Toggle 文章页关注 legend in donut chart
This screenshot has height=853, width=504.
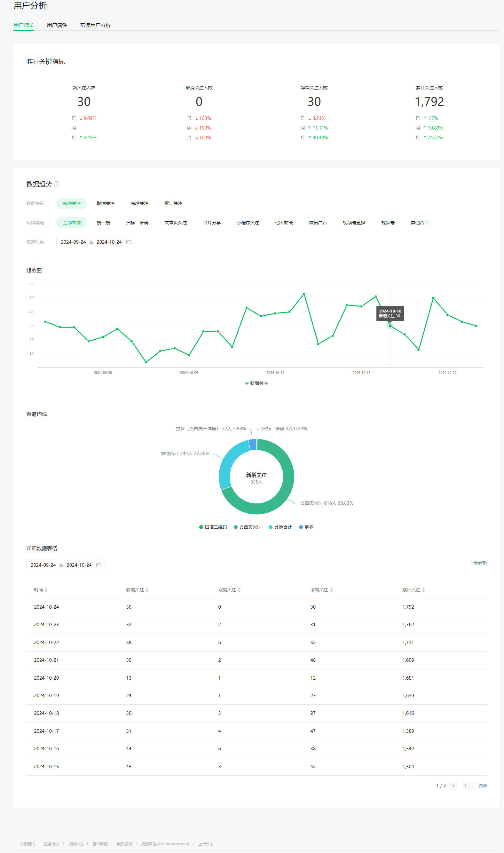(248, 527)
